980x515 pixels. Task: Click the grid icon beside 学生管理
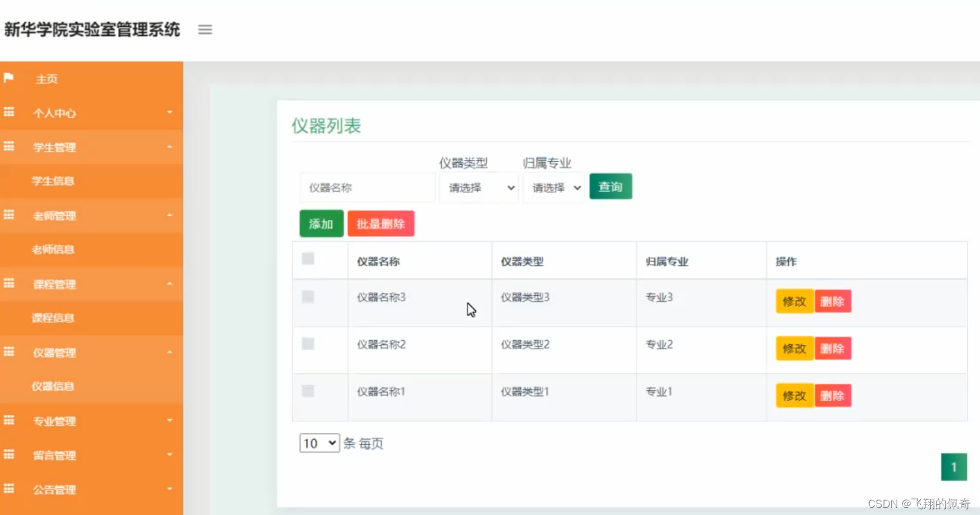click(x=9, y=146)
